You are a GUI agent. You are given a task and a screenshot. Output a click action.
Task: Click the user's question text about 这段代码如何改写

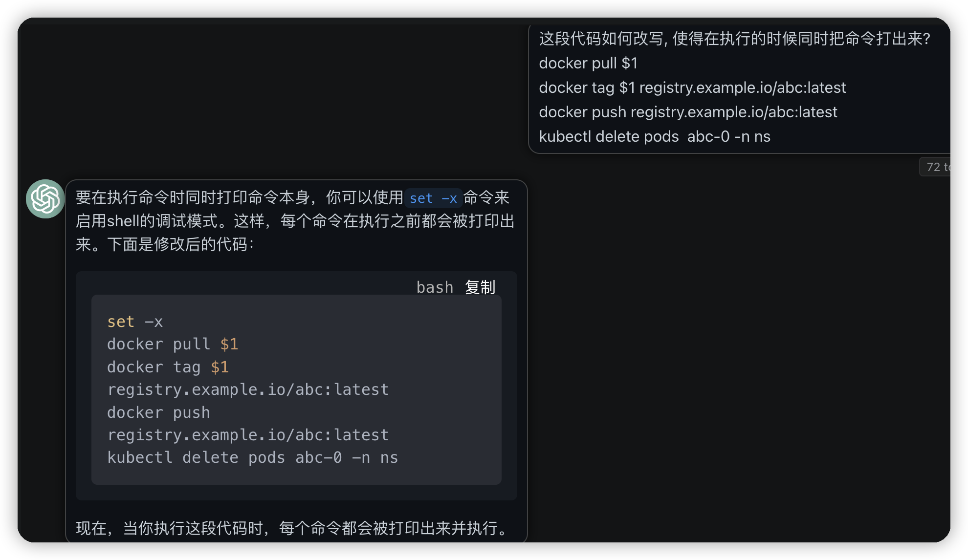point(734,39)
